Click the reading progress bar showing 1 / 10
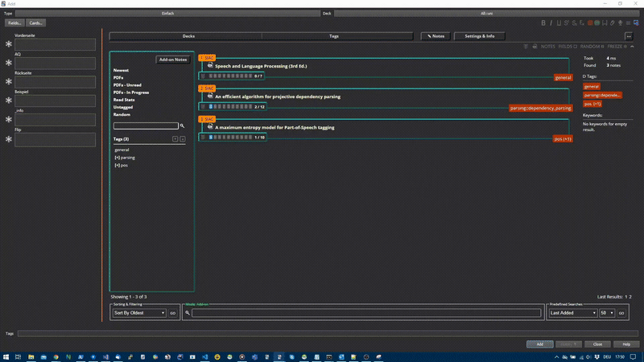This screenshot has height=362, width=644. pyautogui.click(x=232, y=137)
